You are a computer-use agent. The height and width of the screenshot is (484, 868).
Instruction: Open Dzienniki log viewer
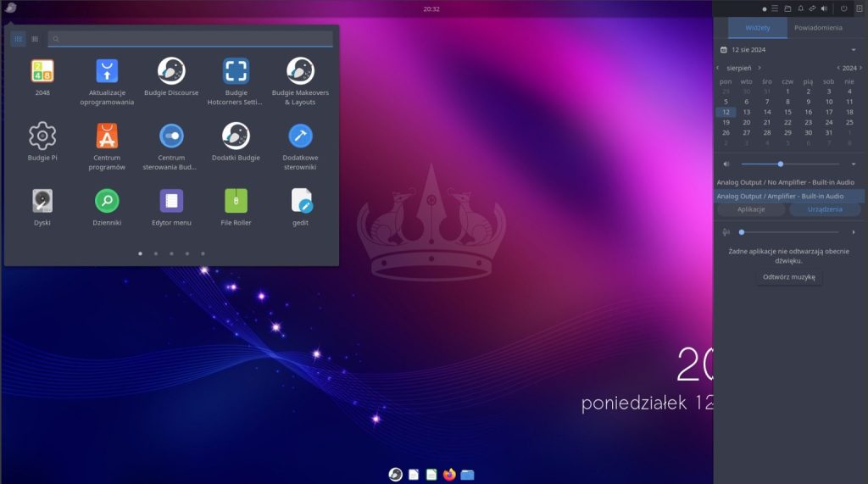tap(107, 207)
